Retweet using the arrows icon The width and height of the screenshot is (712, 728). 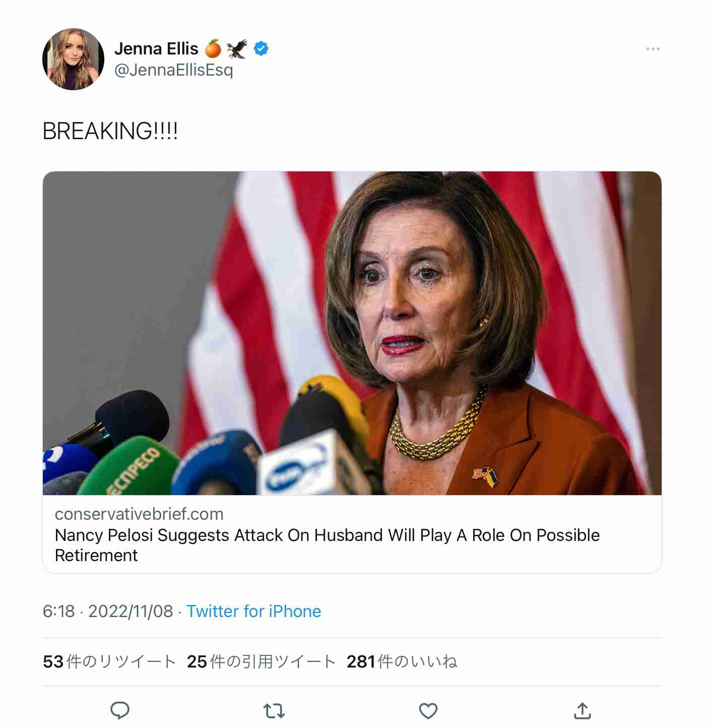pyautogui.click(x=274, y=711)
